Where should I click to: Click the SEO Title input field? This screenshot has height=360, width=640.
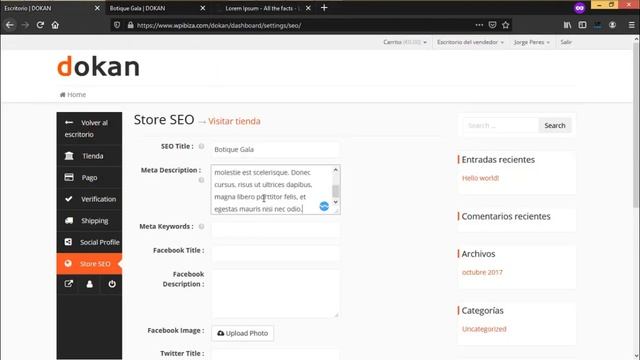pos(276,149)
